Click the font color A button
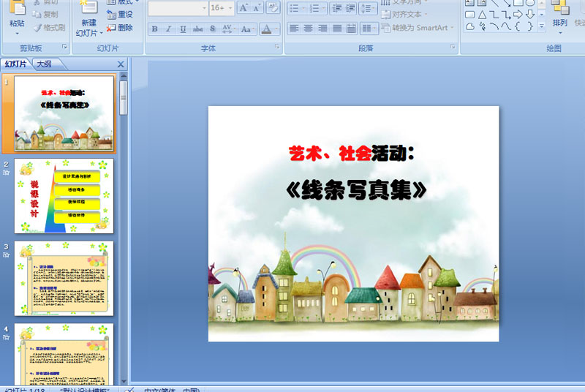The image size is (585, 392). coord(266,29)
